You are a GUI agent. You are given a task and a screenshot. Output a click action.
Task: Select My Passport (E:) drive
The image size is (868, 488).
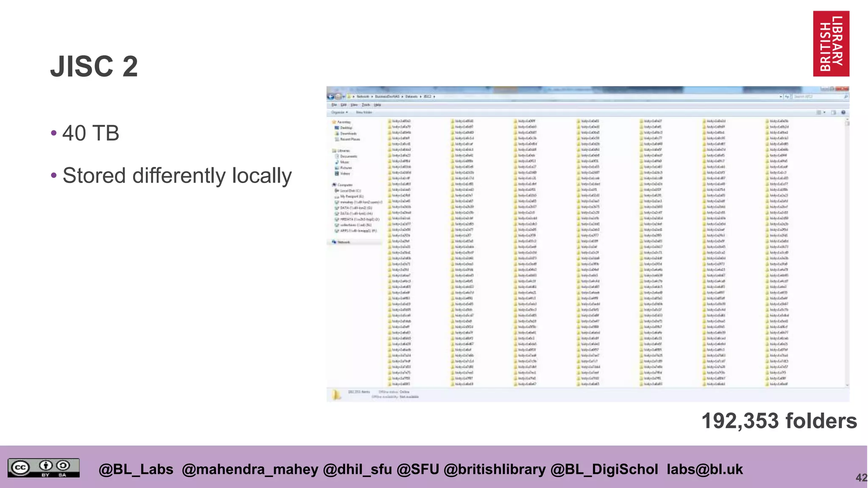tap(349, 196)
